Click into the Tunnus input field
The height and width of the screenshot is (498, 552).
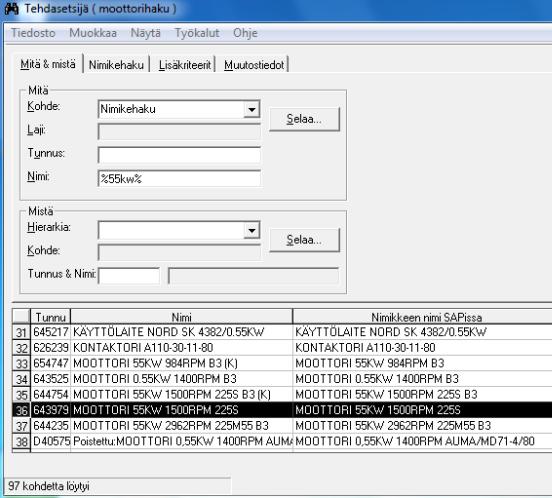tap(179, 155)
